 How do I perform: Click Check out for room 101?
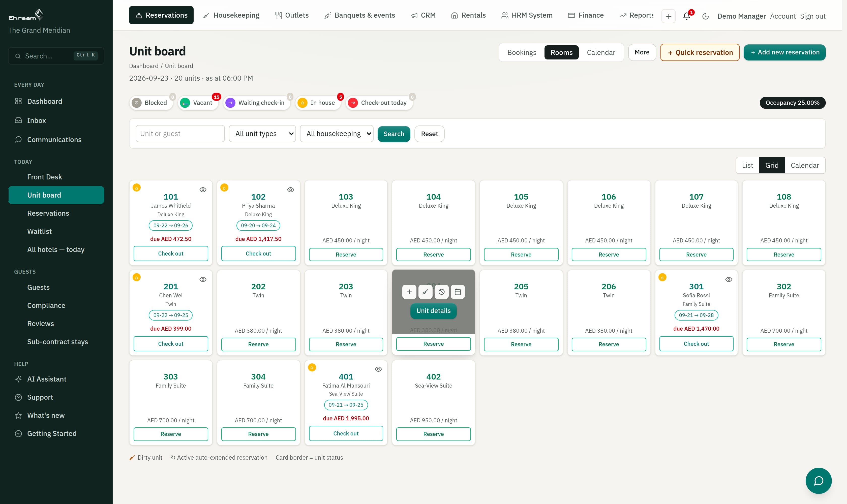(x=171, y=253)
